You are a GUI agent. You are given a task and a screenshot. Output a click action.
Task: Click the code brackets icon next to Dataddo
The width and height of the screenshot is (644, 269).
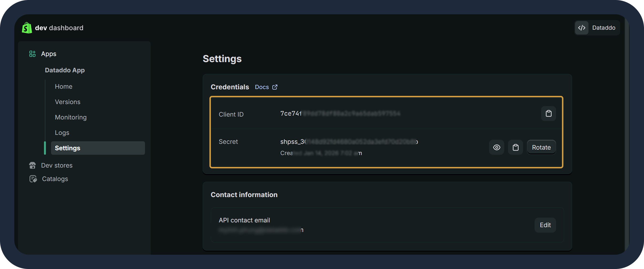(x=582, y=28)
